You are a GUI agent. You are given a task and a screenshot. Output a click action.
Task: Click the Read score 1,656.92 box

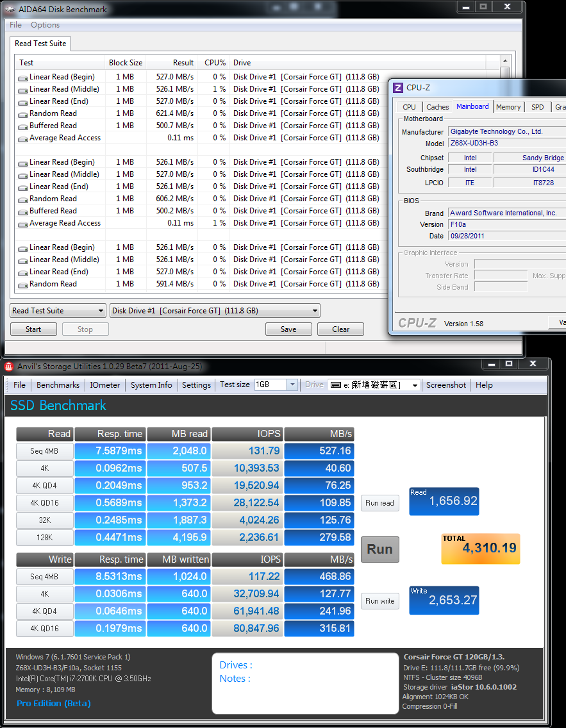click(x=444, y=501)
